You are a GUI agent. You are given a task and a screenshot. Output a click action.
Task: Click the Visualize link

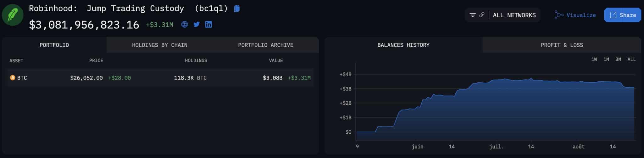coord(575,15)
